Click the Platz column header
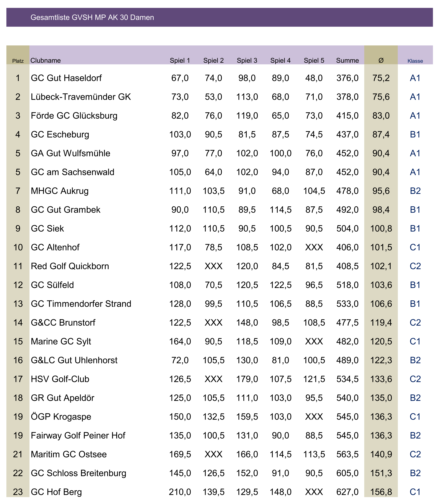 point(18,61)
